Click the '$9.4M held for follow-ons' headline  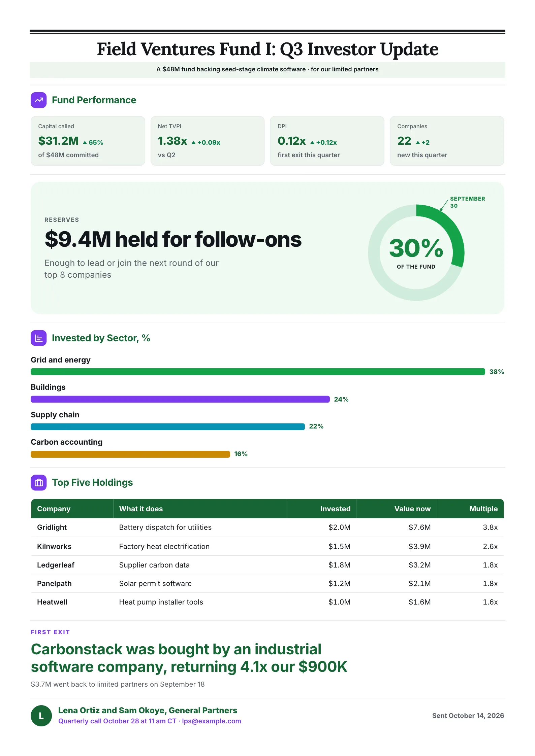click(x=173, y=239)
